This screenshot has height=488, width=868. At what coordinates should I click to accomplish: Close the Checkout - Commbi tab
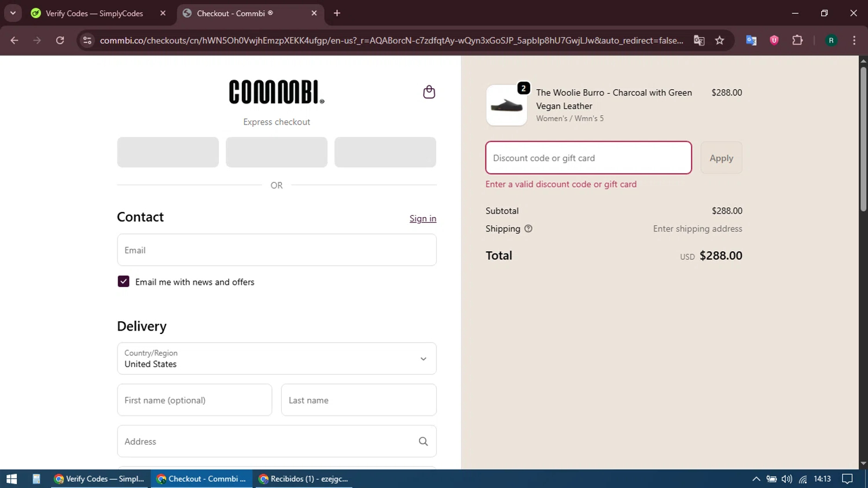point(314,13)
